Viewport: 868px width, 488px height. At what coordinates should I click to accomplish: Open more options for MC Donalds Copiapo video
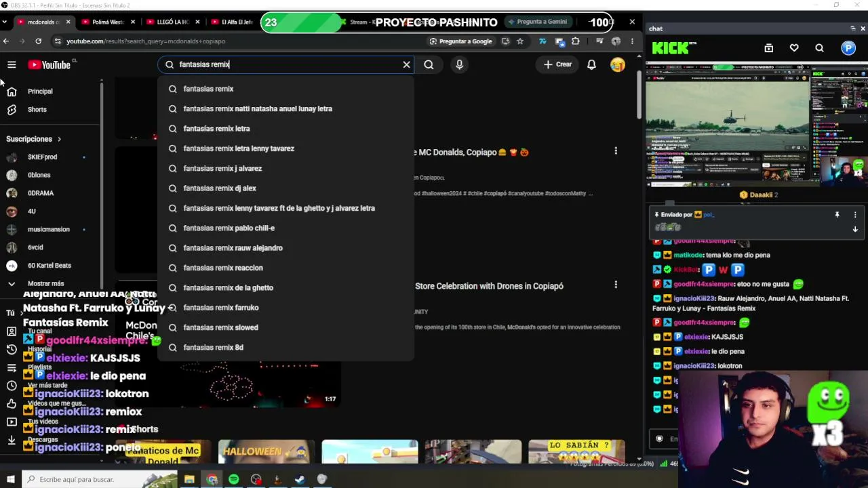[x=616, y=150]
